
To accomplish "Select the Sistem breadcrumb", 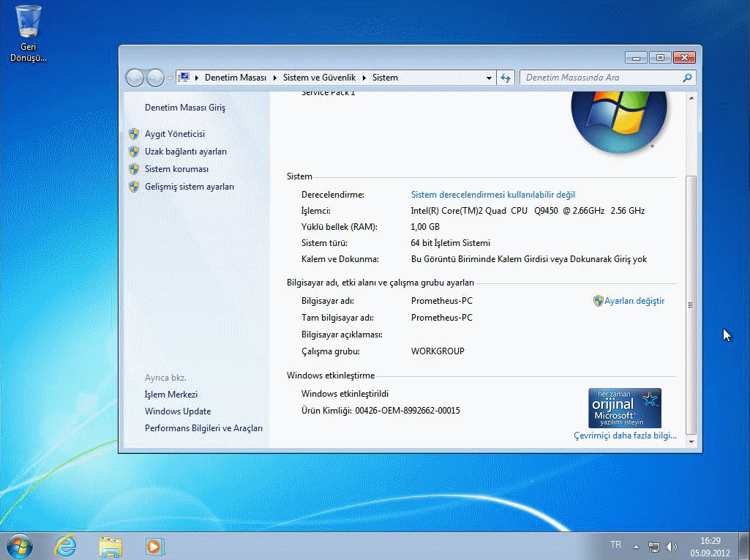I will (x=385, y=78).
